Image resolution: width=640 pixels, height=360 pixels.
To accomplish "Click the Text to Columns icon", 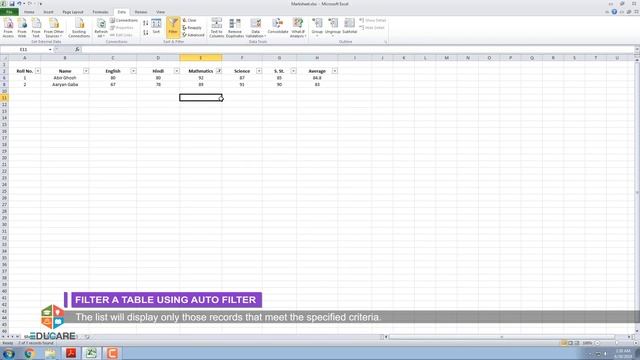I will [217, 28].
